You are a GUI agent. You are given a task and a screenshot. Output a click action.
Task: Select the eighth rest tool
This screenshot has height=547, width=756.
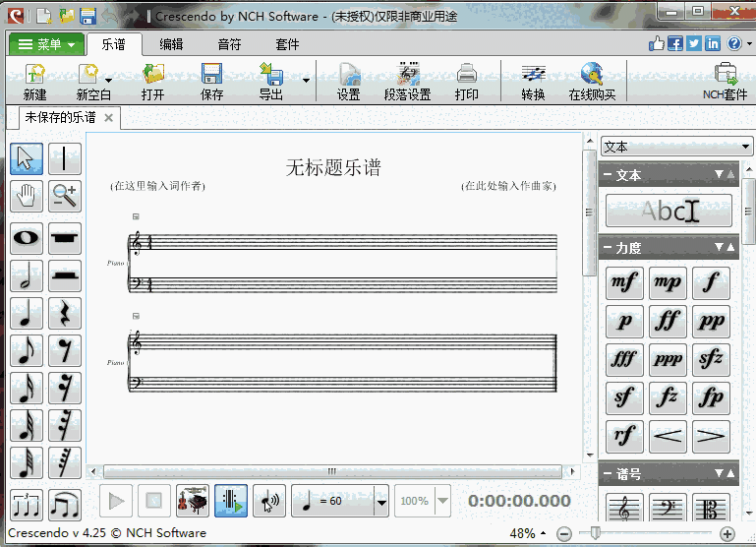[x=65, y=350]
